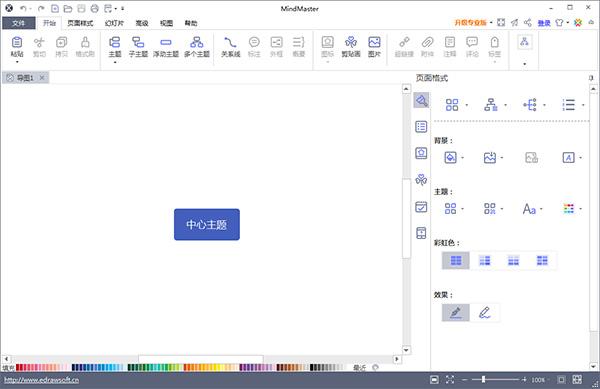Open the 文件 menu
600x389 pixels.
point(18,23)
